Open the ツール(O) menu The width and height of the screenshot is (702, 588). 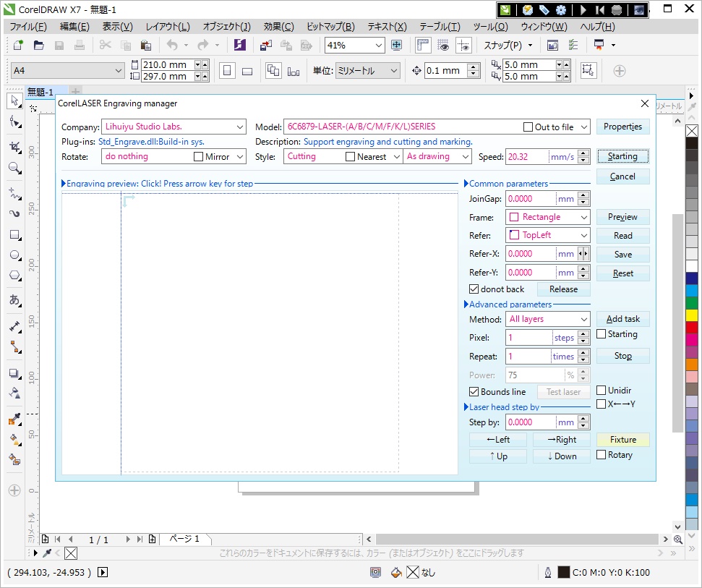point(491,27)
